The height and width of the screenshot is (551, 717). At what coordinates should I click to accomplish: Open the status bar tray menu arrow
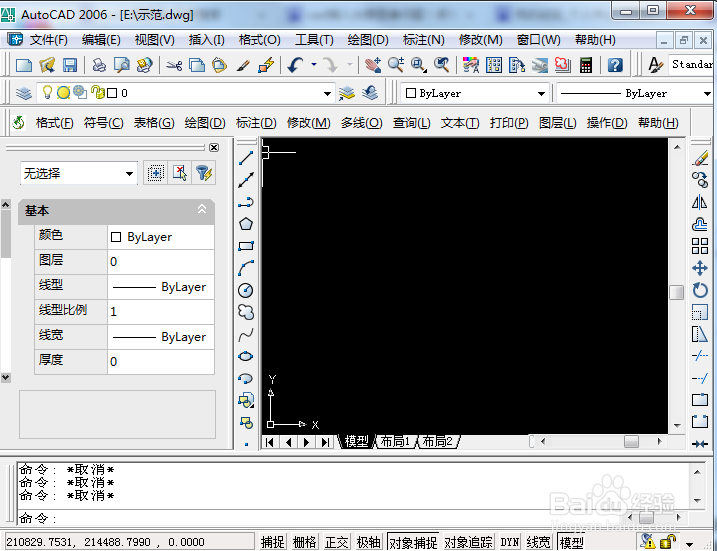689,544
